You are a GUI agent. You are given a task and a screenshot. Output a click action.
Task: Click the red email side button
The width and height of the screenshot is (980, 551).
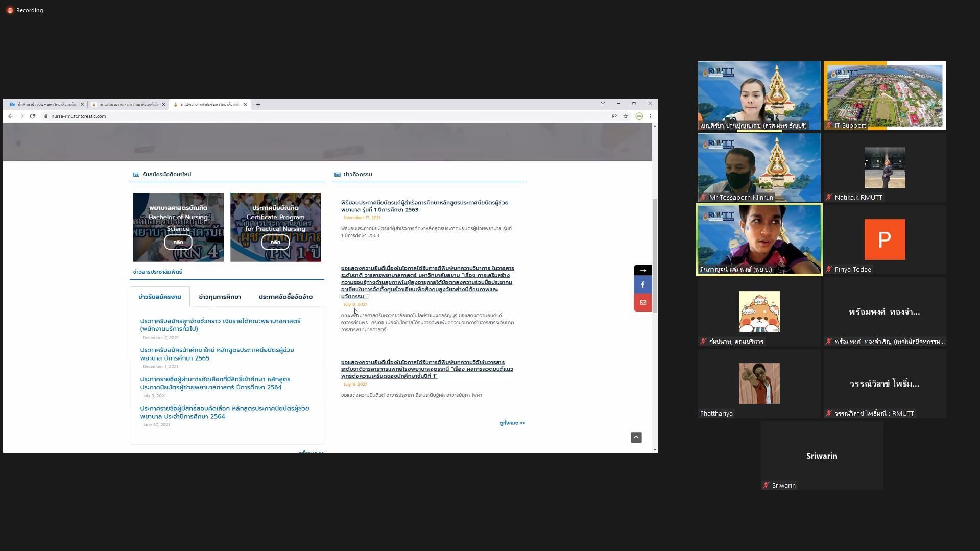(x=643, y=303)
